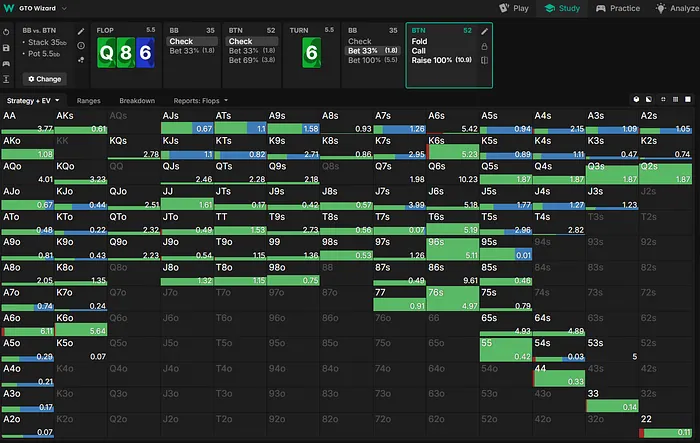Open the GTO Wizard dropdown chevron

coord(64,8)
